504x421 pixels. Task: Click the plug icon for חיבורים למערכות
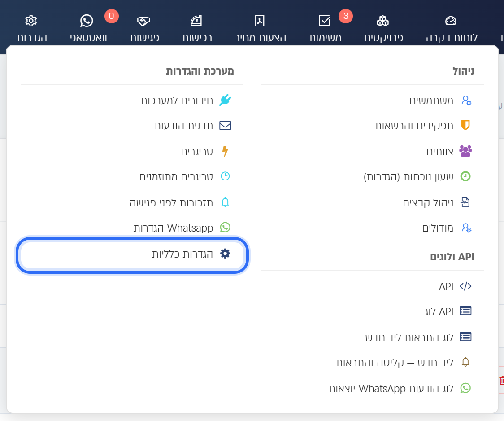[225, 101]
